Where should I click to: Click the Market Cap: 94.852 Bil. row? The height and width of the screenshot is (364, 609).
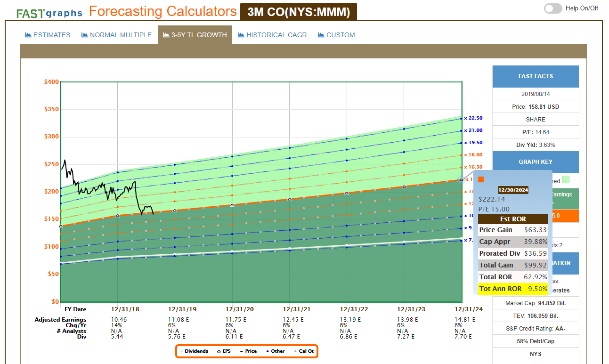click(x=536, y=303)
